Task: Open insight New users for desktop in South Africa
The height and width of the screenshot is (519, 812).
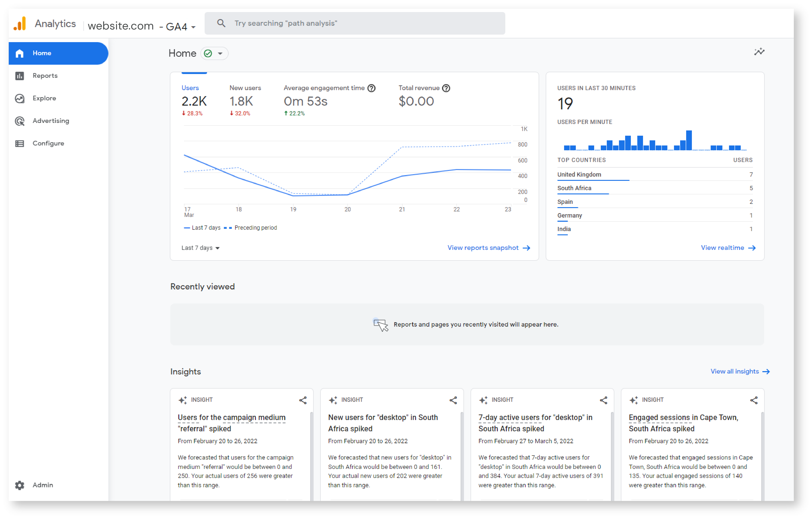Action: click(383, 423)
